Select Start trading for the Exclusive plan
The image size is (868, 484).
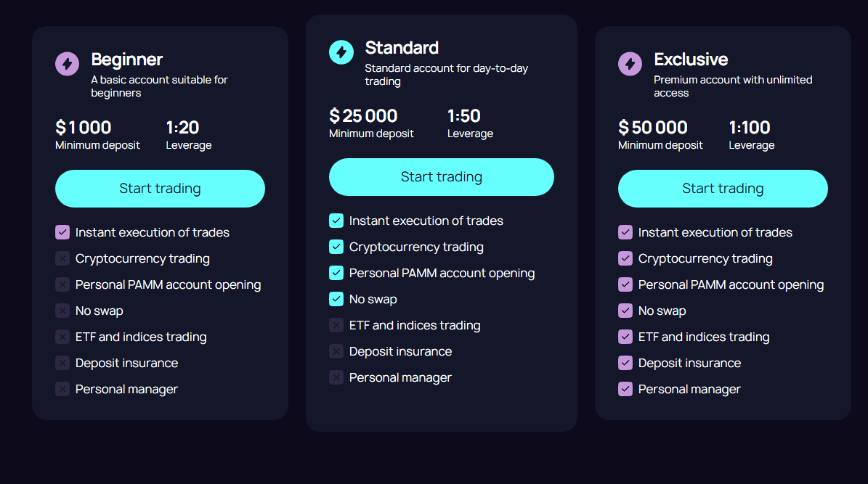coord(723,189)
